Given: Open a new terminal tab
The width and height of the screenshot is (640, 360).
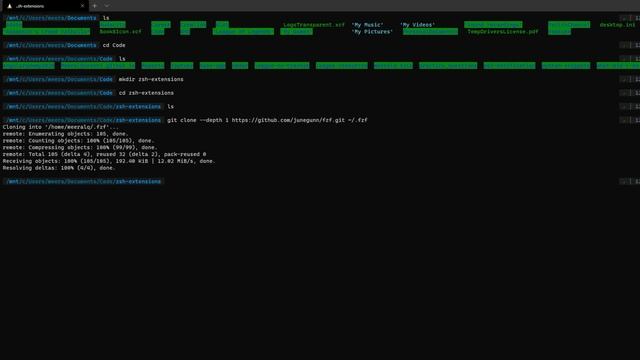Looking at the screenshot, I should (95, 6).
